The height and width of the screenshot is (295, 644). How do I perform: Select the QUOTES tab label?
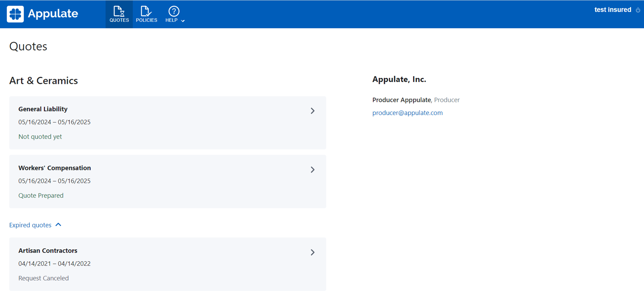coord(119,20)
